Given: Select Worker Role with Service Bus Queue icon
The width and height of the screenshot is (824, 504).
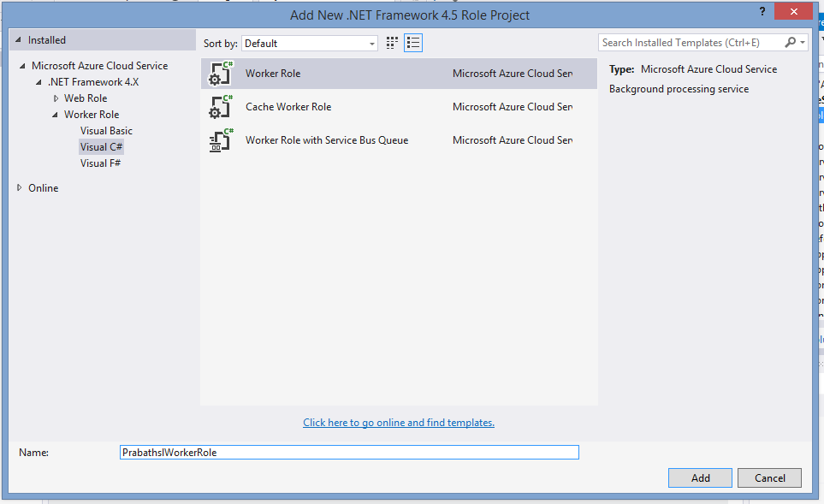Looking at the screenshot, I should click(221, 140).
